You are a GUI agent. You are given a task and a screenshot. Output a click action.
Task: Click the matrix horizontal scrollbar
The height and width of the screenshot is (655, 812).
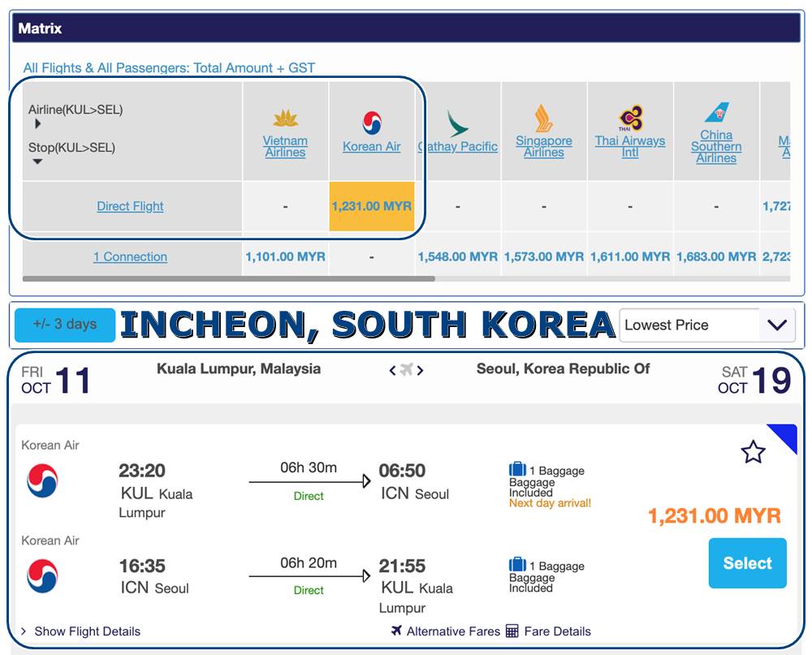tap(229, 278)
